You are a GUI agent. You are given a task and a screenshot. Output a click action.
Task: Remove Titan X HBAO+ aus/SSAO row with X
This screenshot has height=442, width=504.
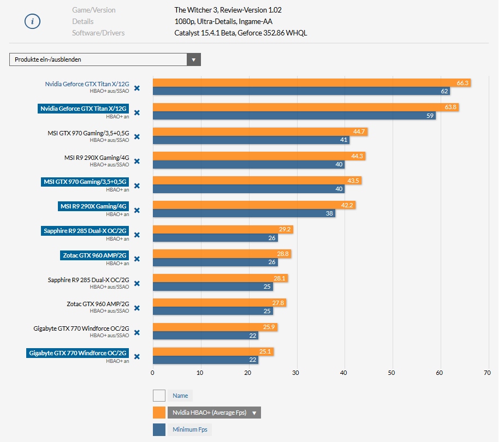[x=137, y=88]
